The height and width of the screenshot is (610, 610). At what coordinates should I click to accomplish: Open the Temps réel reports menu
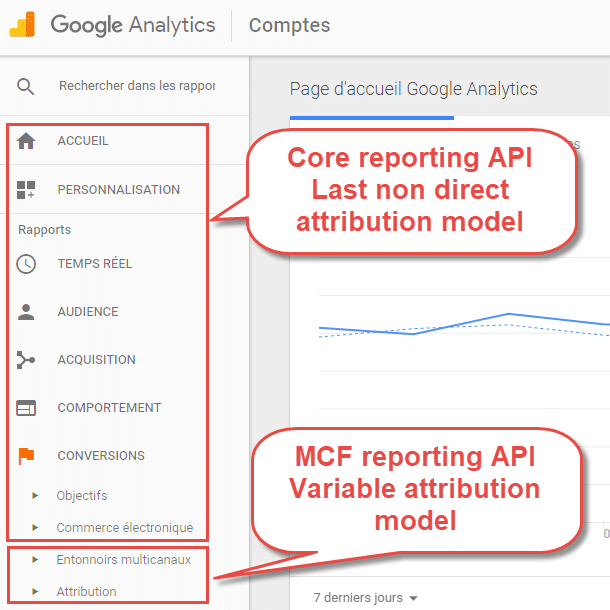pyautogui.click(x=95, y=264)
